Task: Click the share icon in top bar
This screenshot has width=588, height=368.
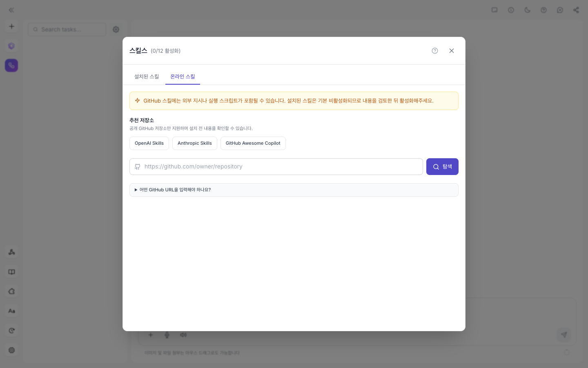Action: (x=576, y=10)
